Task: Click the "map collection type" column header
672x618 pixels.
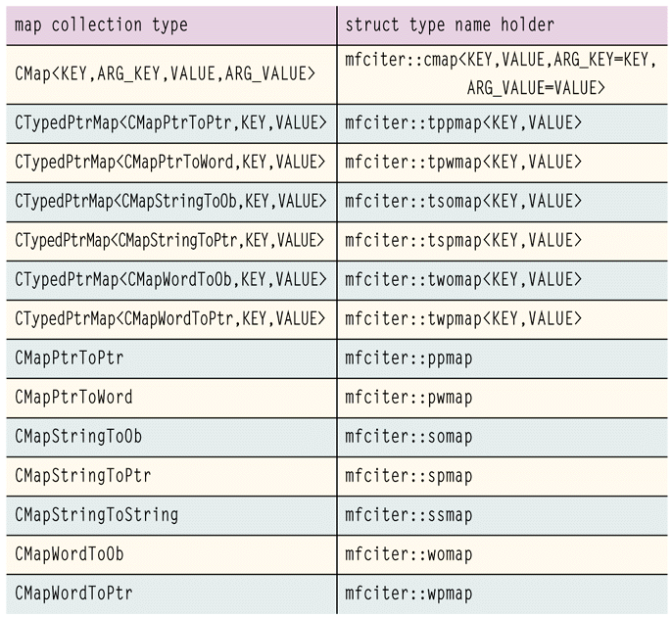Action: pos(102,24)
